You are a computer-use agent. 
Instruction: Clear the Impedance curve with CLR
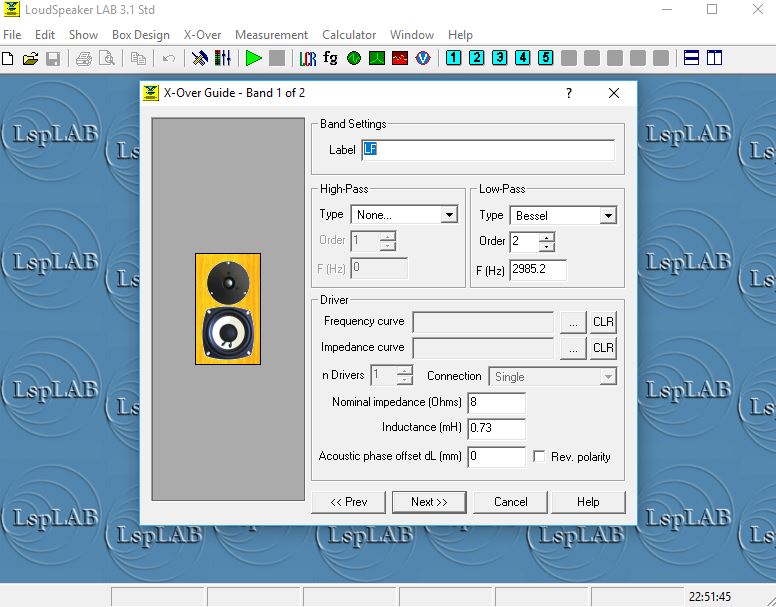point(603,348)
